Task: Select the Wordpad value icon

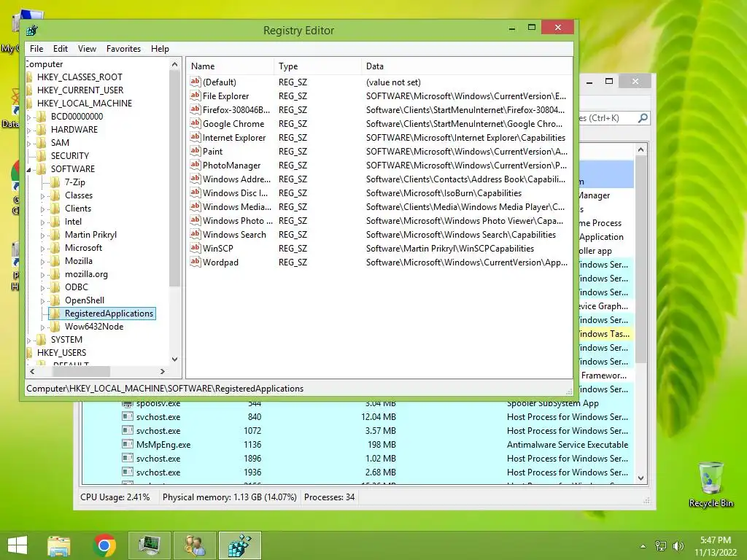Action: pyautogui.click(x=195, y=262)
